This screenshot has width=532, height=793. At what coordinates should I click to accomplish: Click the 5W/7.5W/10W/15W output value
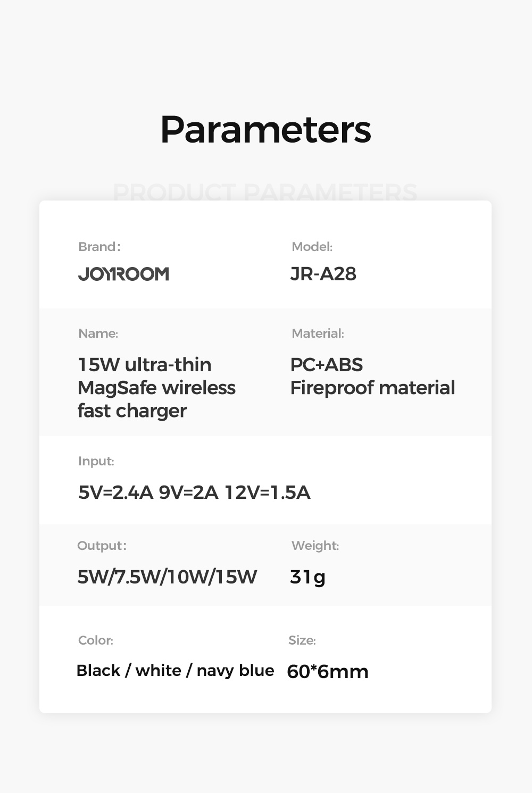click(167, 577)
